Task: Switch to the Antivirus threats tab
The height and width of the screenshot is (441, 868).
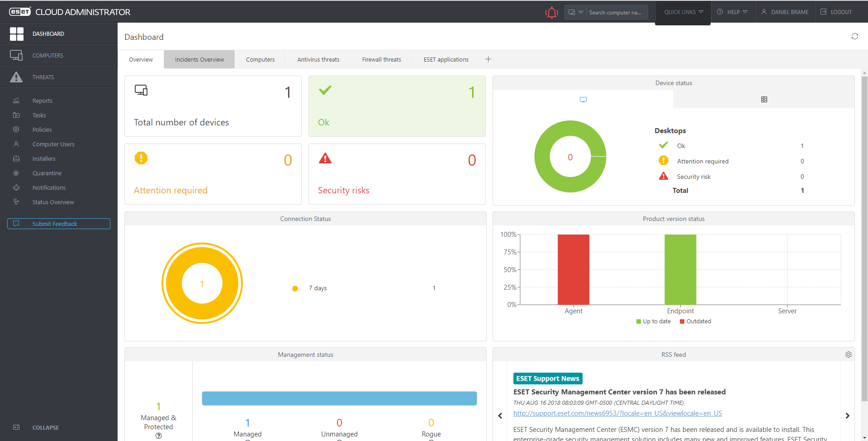Action: pyautogui.click(x=318, y=59)
